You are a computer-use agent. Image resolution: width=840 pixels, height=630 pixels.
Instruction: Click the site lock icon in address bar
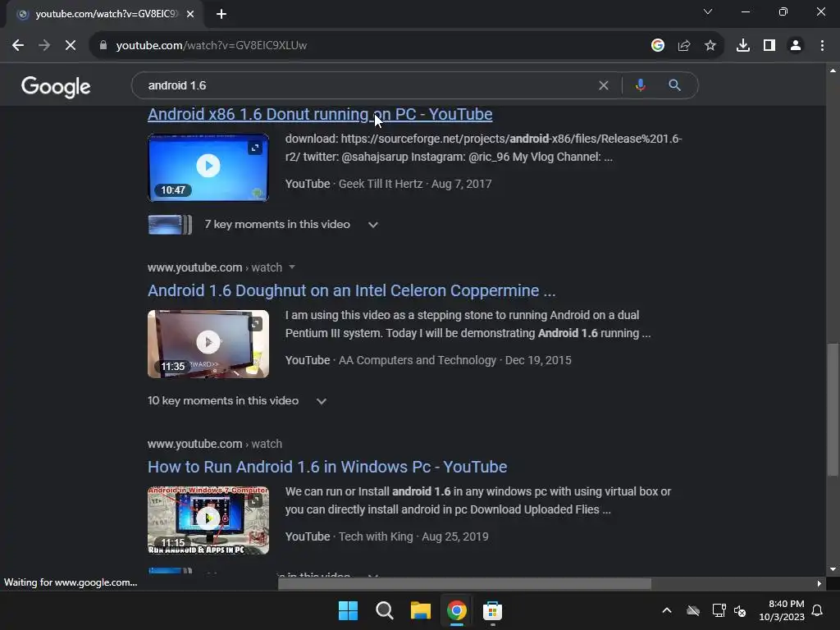(x=103, y=46)
